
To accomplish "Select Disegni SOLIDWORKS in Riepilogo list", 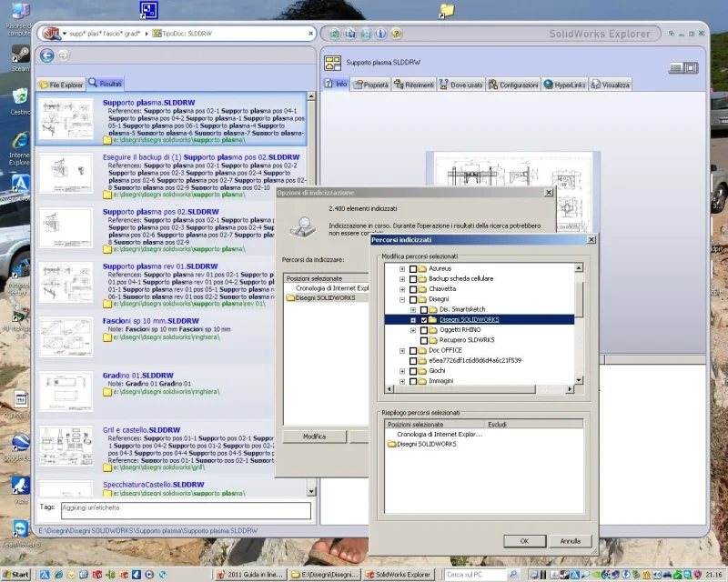I will (x=427, y=444).
